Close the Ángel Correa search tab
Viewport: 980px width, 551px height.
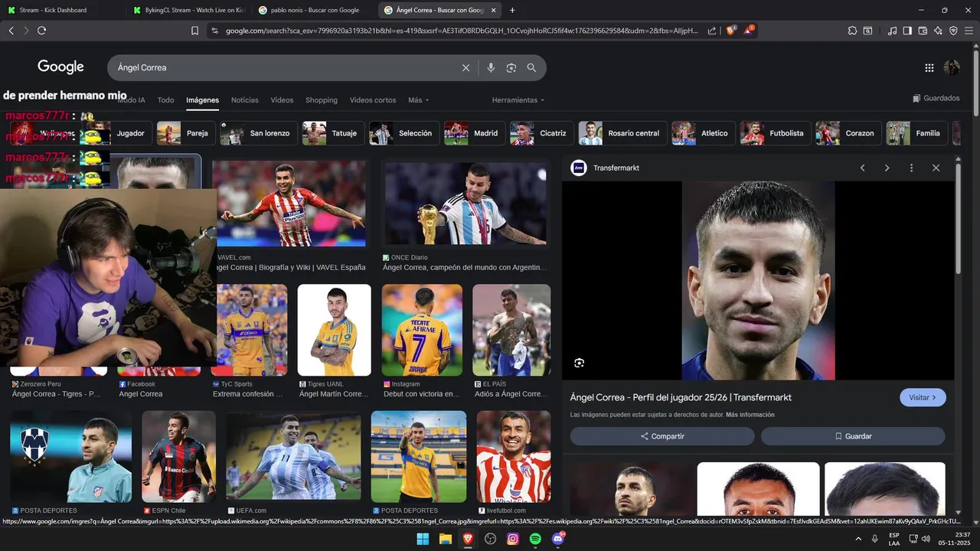[x=494, y=10]
